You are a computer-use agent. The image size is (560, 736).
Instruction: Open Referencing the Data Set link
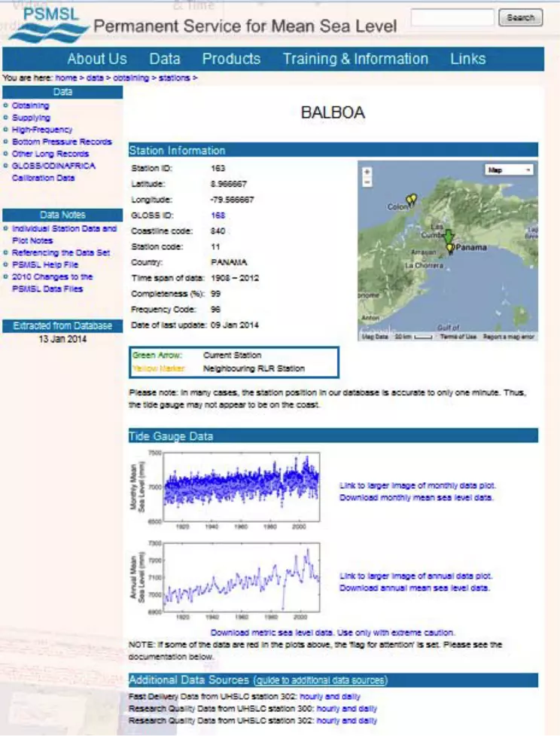pyautogui.click(x=61, y=252)
